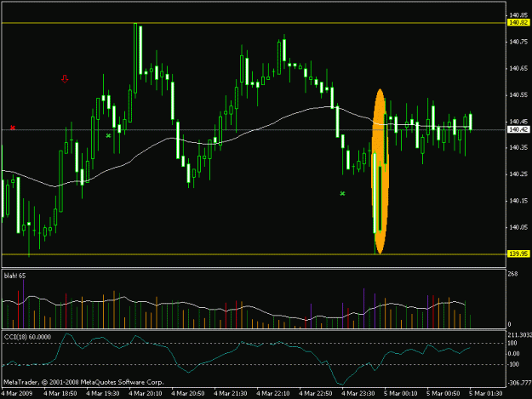Select the 'blah! 65' indicator label
The height and width of the screenshot is (399, 532).
[x=14, y=276]
